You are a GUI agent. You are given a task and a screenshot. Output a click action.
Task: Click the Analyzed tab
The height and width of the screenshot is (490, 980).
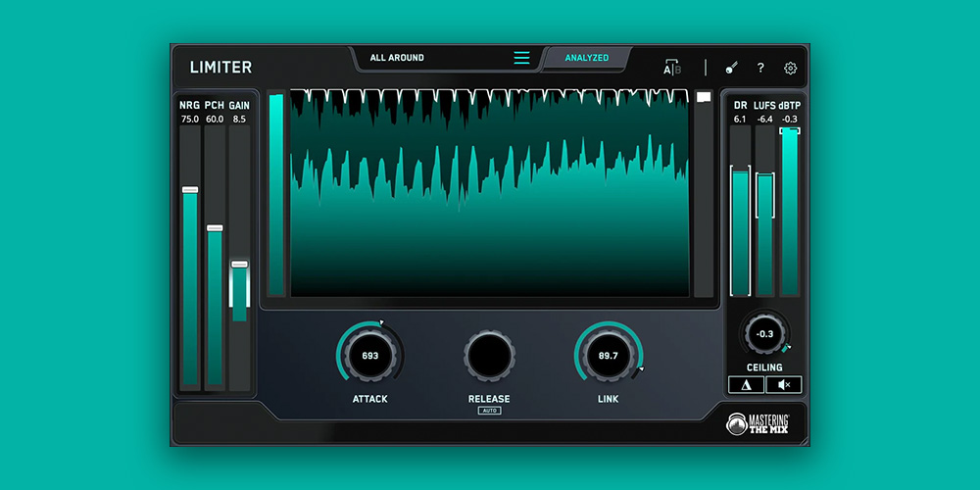click(x=586, y=58)
